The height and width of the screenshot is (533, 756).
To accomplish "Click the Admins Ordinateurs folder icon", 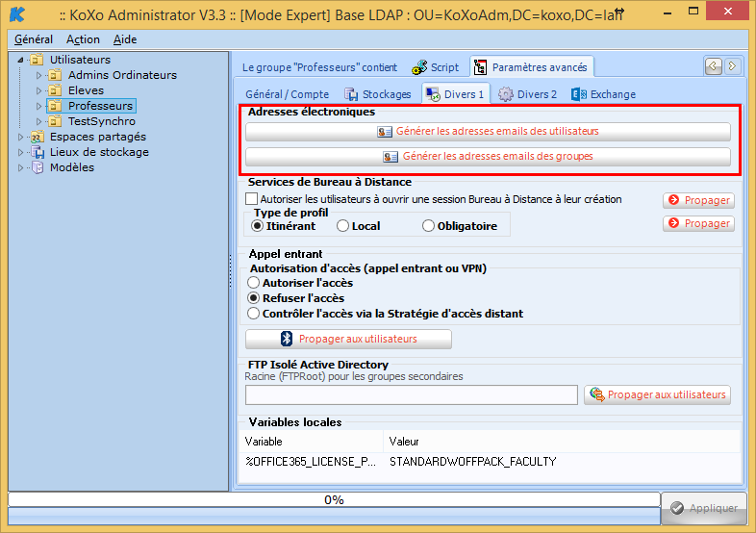I will (55, 75).
